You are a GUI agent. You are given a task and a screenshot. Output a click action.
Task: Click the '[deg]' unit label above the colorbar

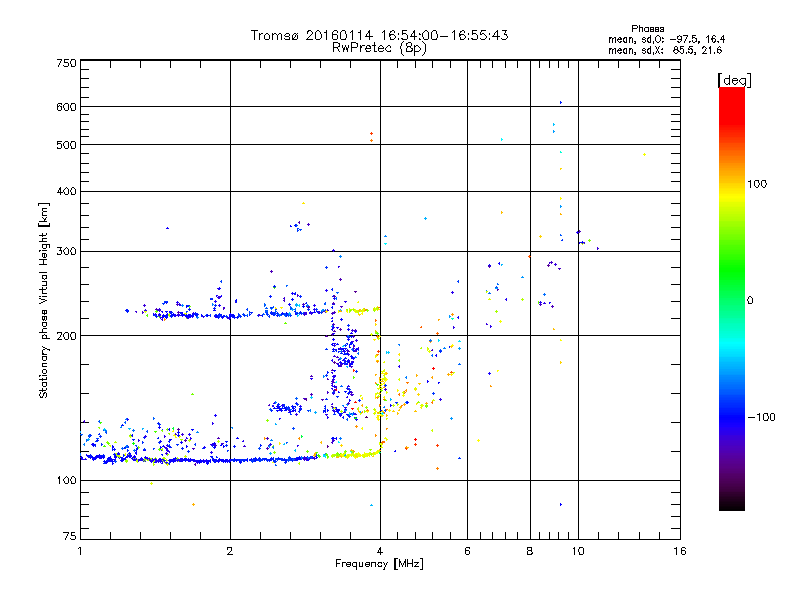click(x=734, y=80)
